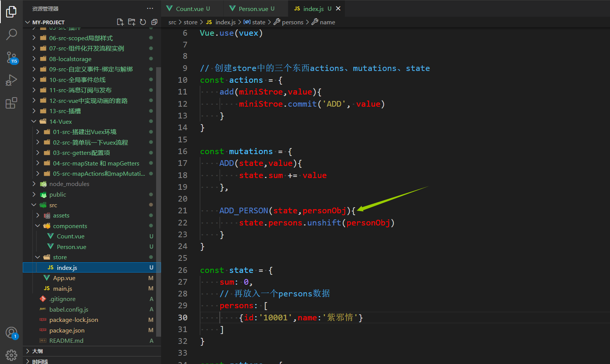This screenshot has width=610, height=364.
Task: Click the src breadcrumb segment
Action: tap(172, 22)
